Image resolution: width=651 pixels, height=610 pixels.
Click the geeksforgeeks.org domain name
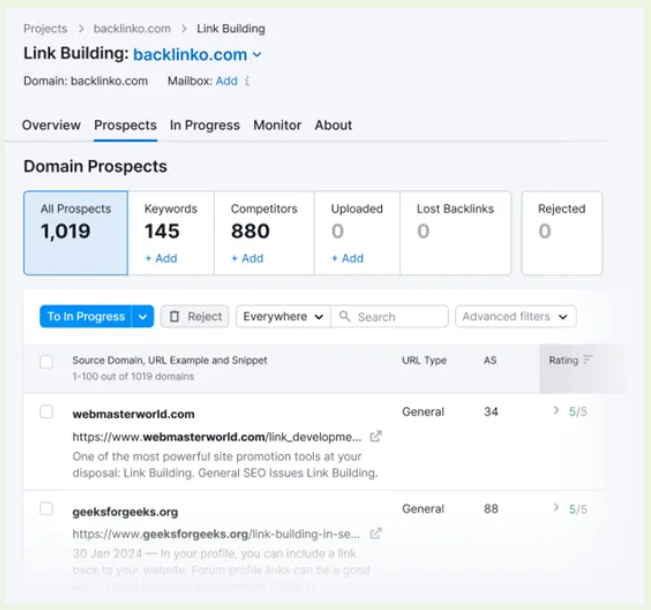[125, 512]
